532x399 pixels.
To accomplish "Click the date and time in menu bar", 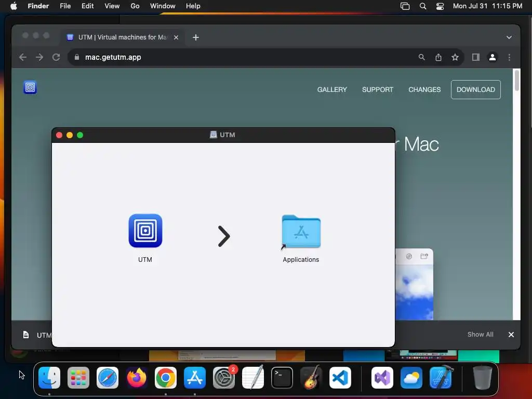I will tap(487, 6).
